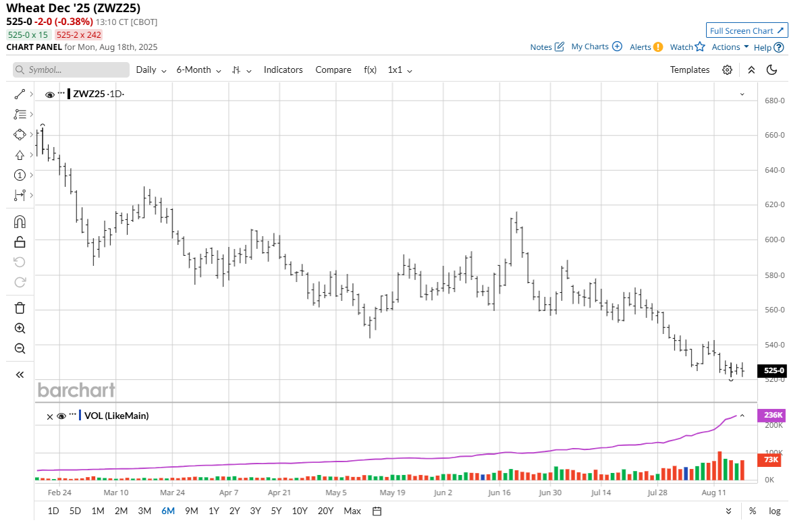The width and height of the screenshot is (812, 531).
Task: Click the 525-0 current price label
Action: [774, 370]
